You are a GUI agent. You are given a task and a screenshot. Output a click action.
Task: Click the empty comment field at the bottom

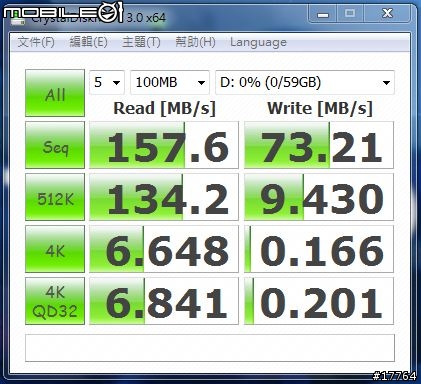[x=210, y=348]
